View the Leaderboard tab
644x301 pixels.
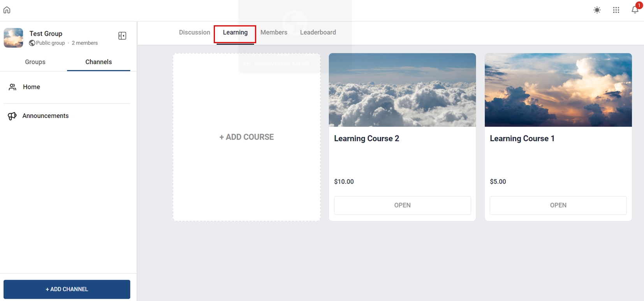pos(318,32)
